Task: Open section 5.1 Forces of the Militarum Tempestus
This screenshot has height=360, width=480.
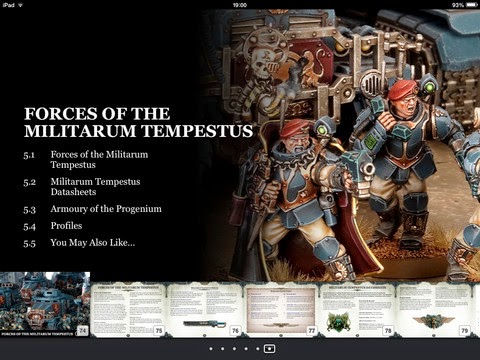Action: tap(86, 159)
